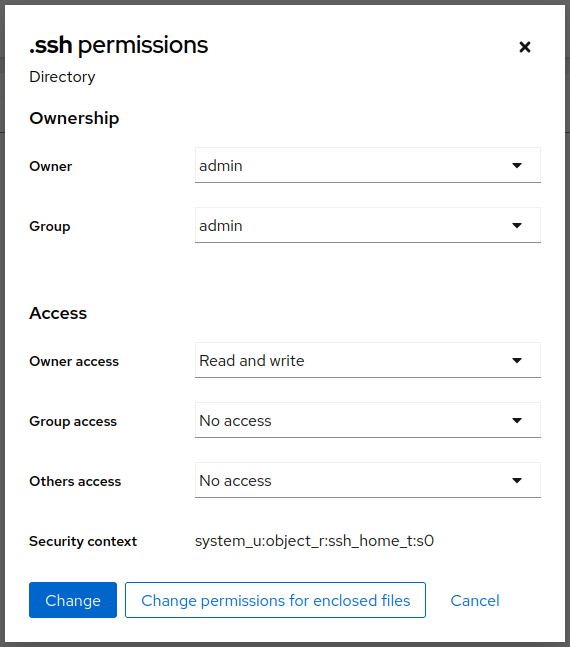The width and height of the screenshot is (570, 647).
Task: Click the Security context label
Action: (x=83, y=541)
